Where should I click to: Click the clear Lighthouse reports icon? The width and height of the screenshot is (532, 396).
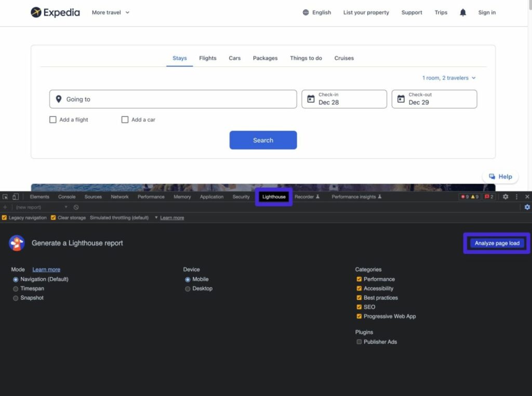pos(76,207)
